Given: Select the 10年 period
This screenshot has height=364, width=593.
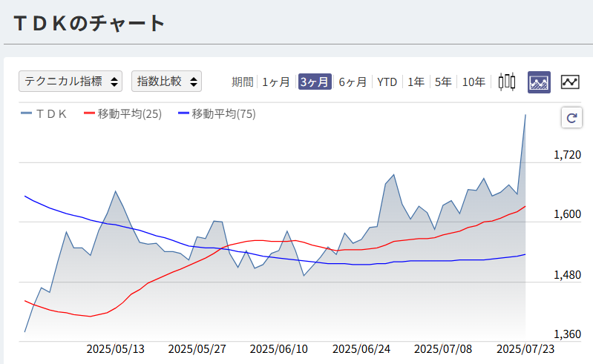Looking at the screenshot, I should point(474,82).
